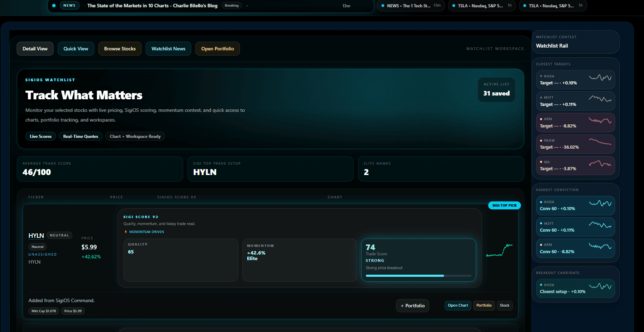Click the HYLN sparkline chart
This screenshot has width=644, height=332.
point(499,250)
